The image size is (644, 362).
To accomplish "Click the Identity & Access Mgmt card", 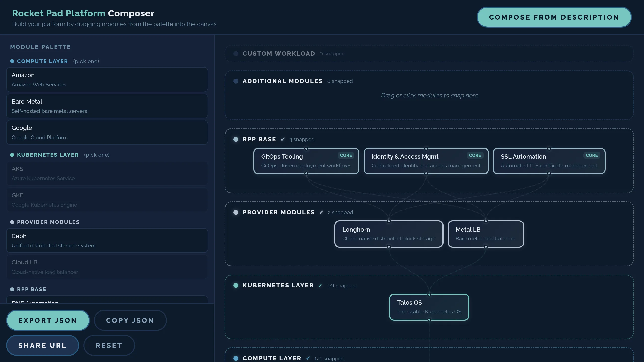I will [426, 161].
